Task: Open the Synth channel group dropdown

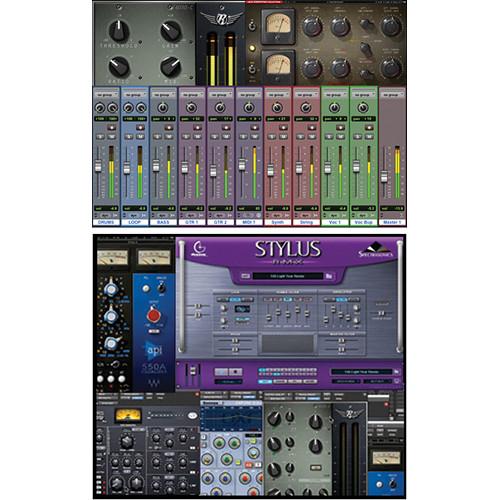Action: tap(277, 95)
